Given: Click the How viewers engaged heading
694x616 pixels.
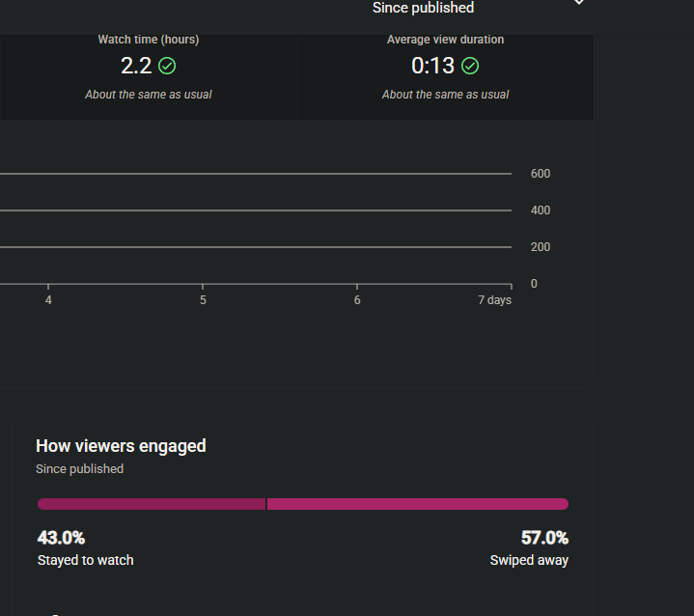Looking at the screenshot, I should click(121, 446).
